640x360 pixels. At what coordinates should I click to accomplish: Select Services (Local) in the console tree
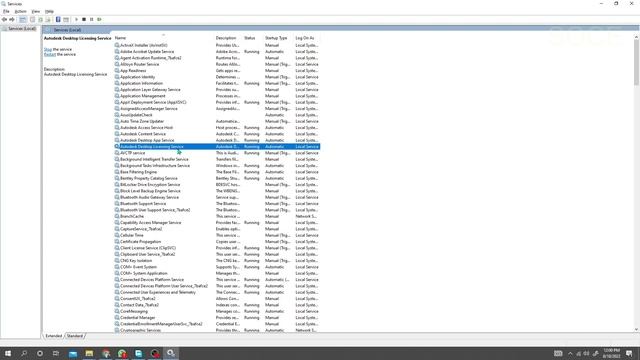coord(22,29)
